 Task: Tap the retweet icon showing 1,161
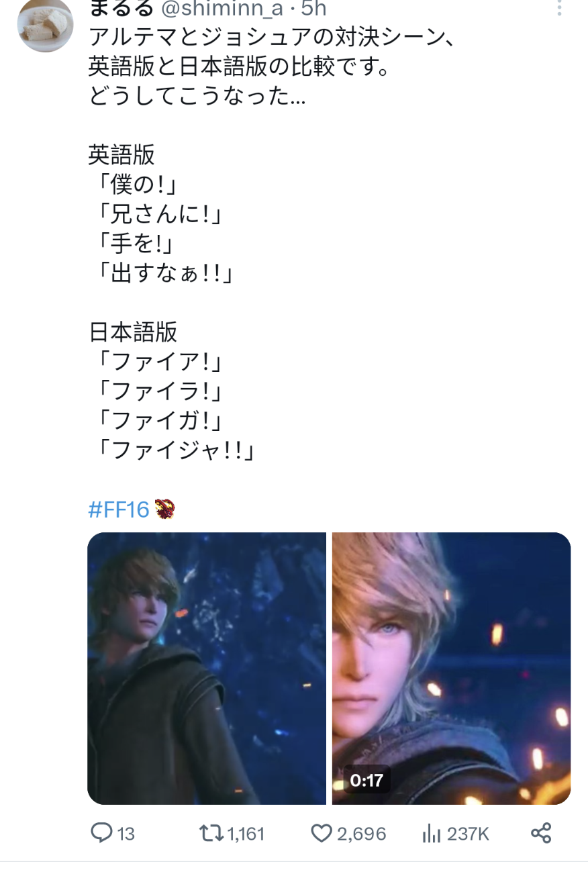pos(212,833)
